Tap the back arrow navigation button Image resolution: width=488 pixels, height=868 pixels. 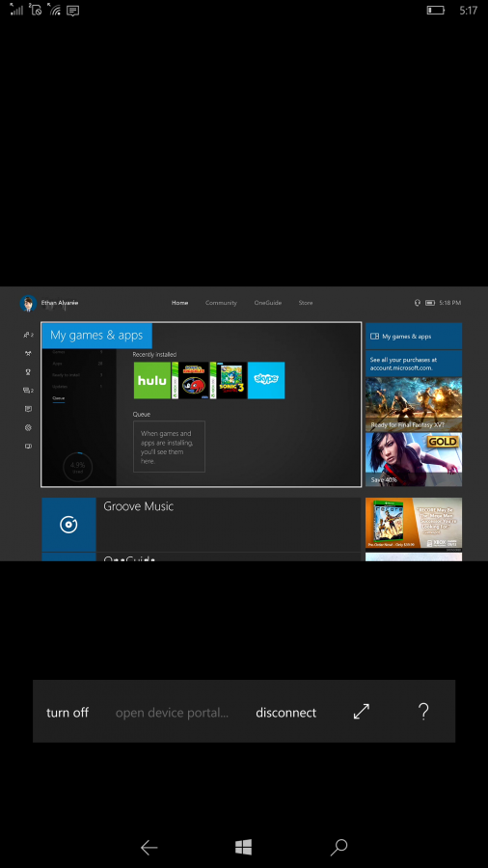click(x=149, y=847)
